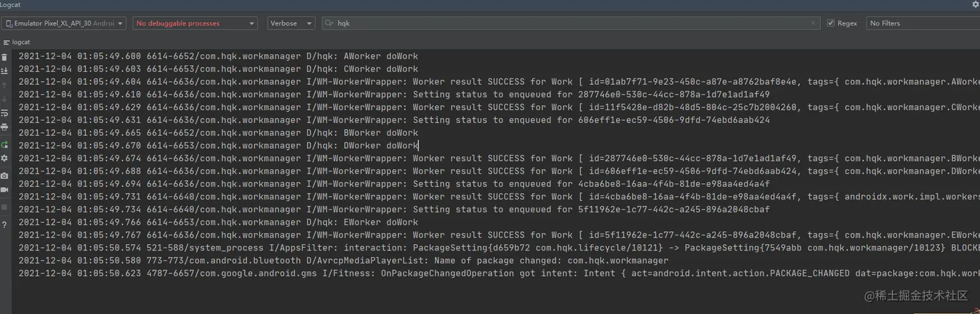980x314 pixels.
Task: Click the BWorker doWork log line
Action: [x=218, y=133]
